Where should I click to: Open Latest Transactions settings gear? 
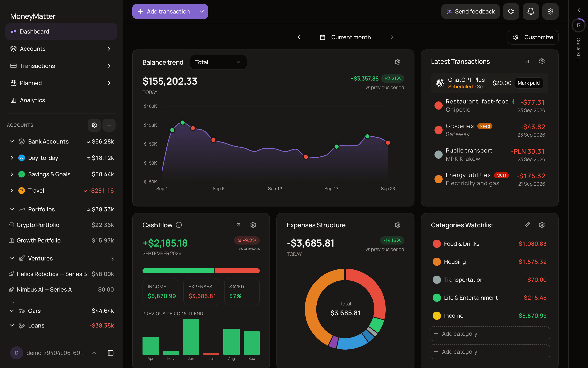[x=542, y=61]
